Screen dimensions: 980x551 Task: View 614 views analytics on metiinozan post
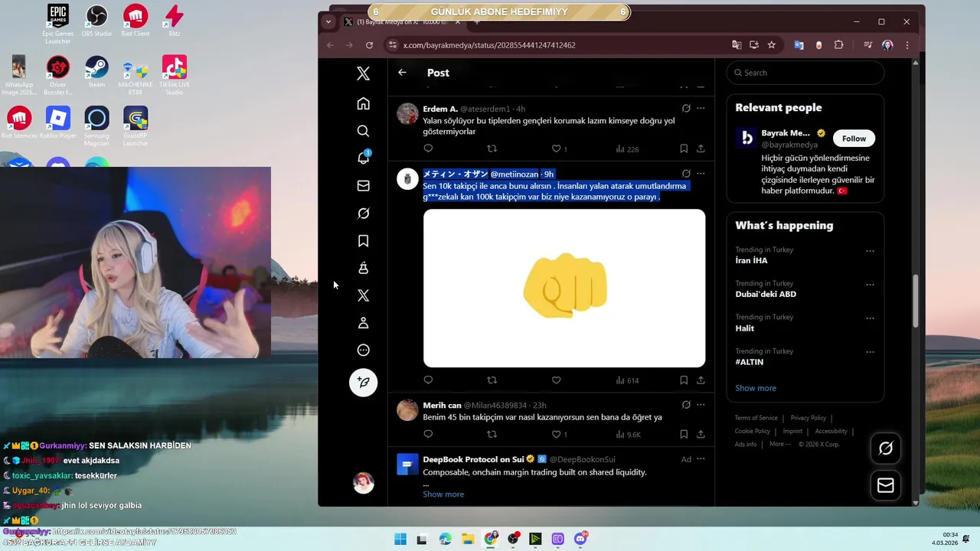(x=627, y=380)
